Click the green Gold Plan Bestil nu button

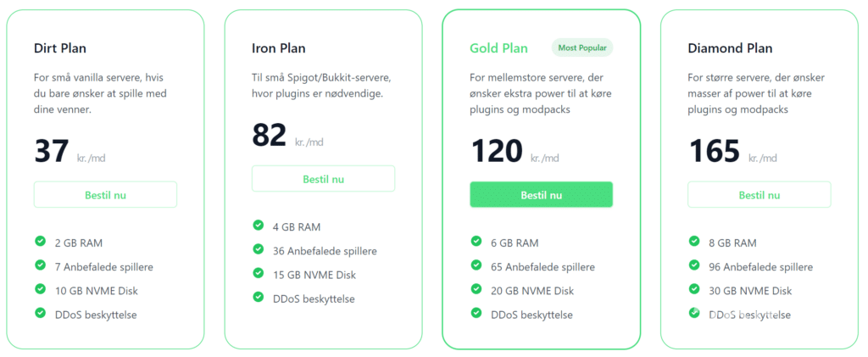pyautogui.click(x=541, y=195)
